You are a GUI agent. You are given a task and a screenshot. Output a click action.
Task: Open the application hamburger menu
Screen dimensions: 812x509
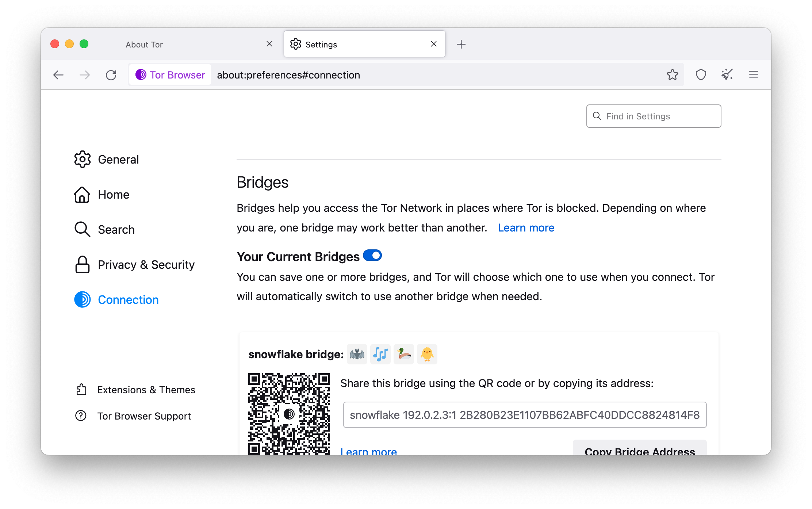(x=753, y=75)
